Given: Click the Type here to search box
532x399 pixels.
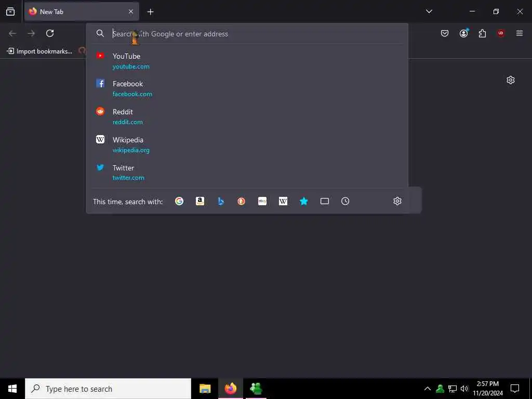Looking at the screenshot, I should 108,389.
